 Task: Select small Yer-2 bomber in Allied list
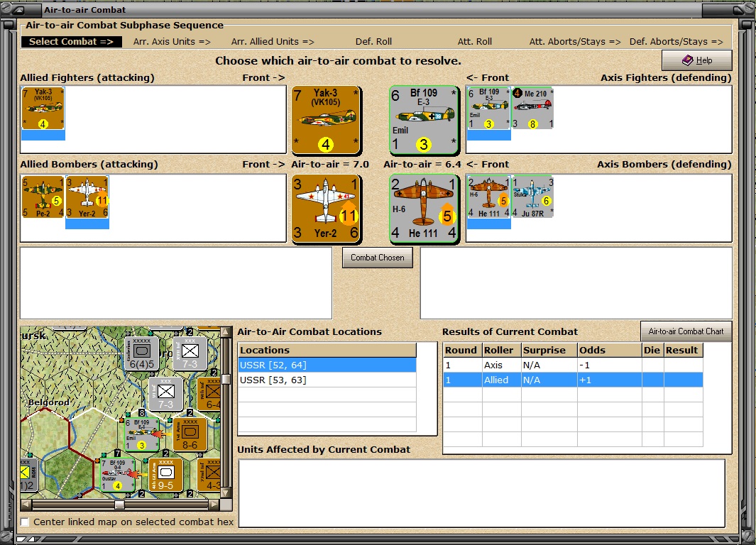point(87,197)
